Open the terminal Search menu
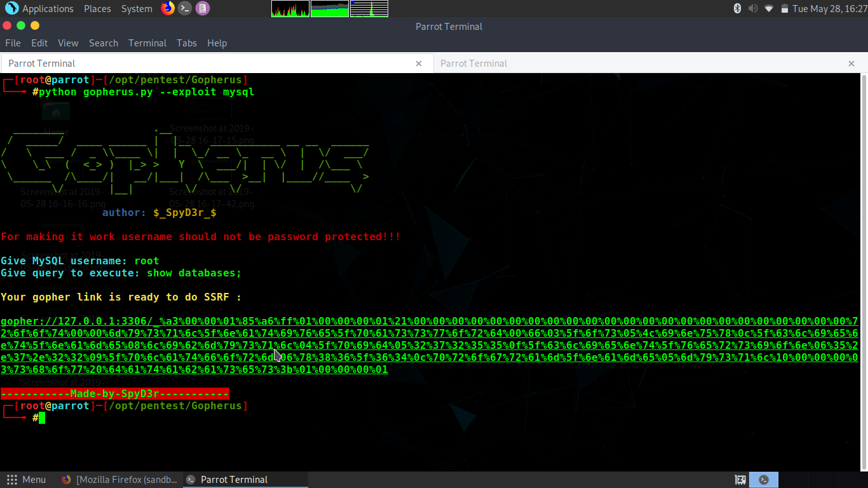This screenshot has height=488, width=868. (104, 43)
